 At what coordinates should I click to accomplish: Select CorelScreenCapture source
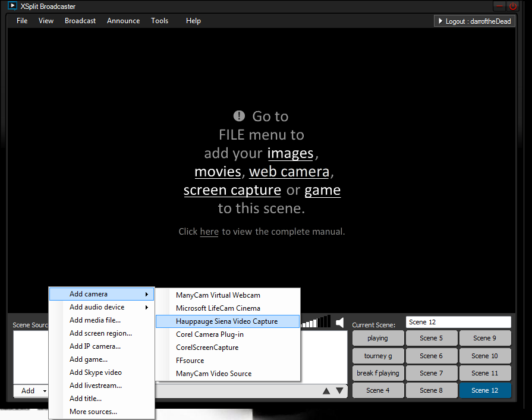pyautogui.click(x=228, y=348)
